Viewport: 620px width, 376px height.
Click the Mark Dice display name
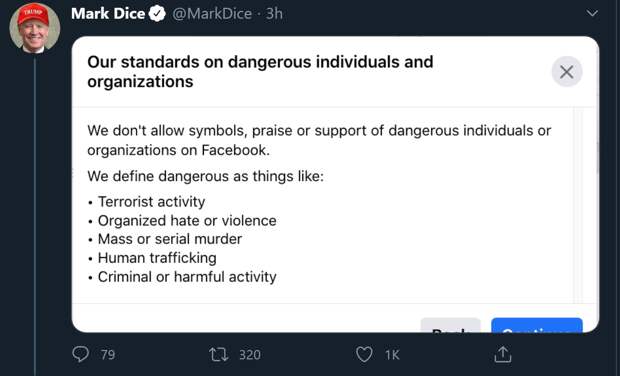108,14
